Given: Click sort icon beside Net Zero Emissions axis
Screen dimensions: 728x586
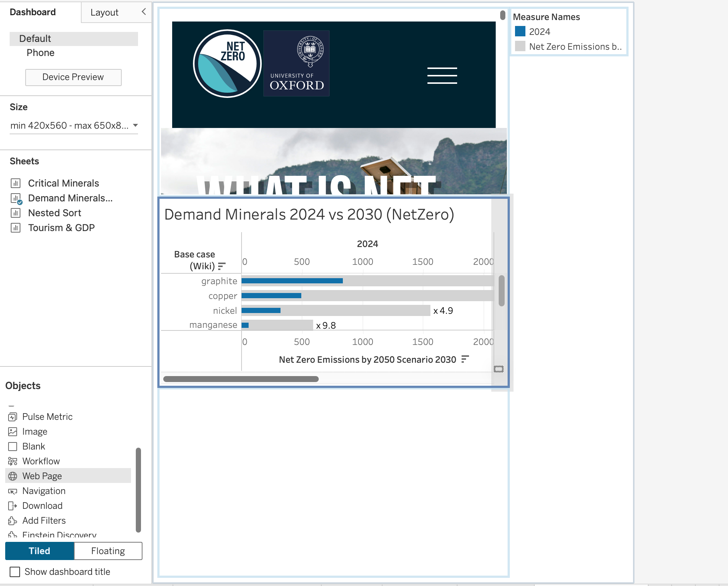Looking at the screenshot, I should 465,359.
